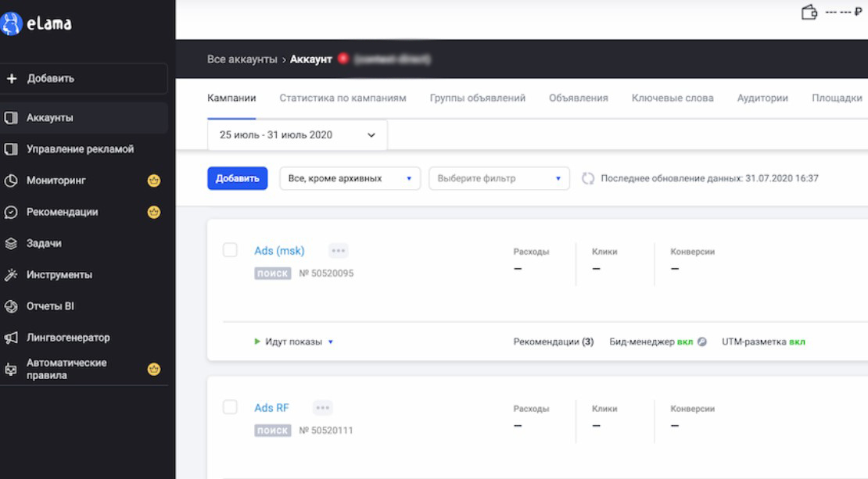Viewport: 868px width, 479px height.
Task: Open the Ads RF campaign link
Action: (x=271, y=408)
